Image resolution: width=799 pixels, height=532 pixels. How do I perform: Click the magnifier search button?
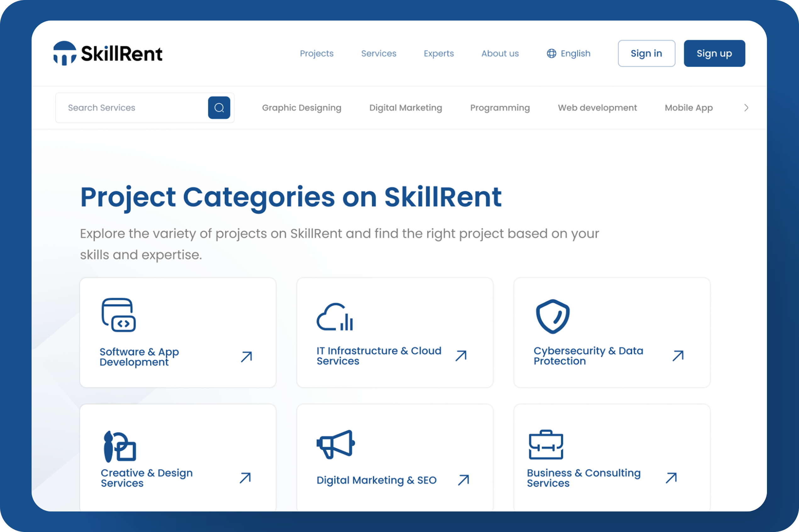click(219, 108)
